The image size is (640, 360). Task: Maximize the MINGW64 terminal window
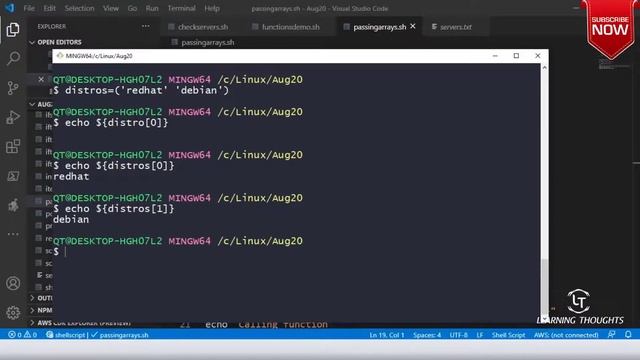click(x=516, y=56)
